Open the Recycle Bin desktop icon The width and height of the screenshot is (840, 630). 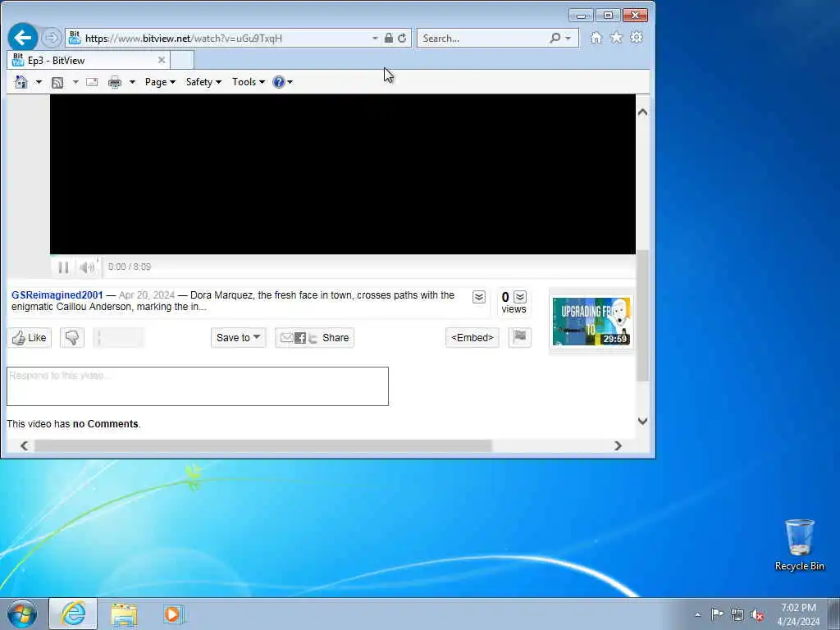(x=799, y=545)
